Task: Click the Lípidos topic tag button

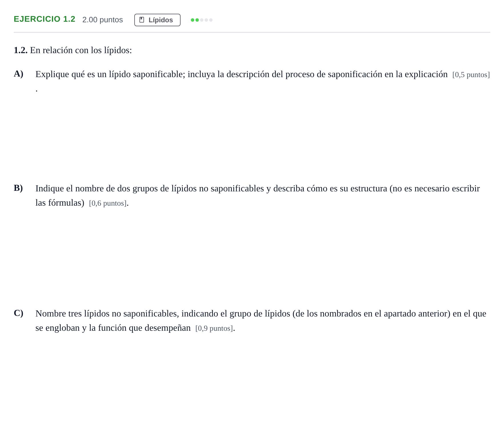Action: pos(157,20)
